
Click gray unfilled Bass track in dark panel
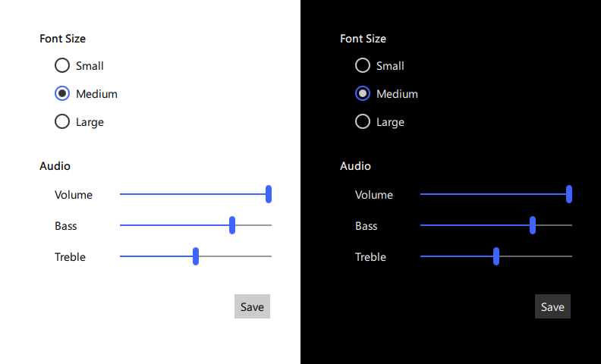click(x=555, y=225)
